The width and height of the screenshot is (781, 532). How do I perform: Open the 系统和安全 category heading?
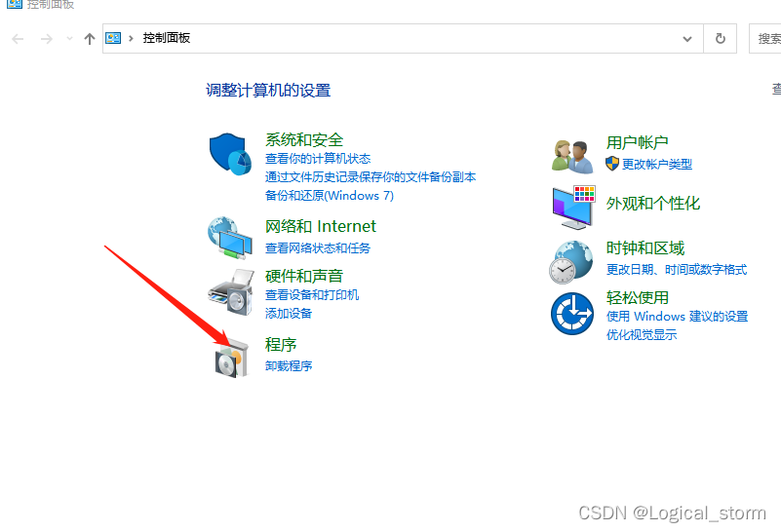click(304, 140)
